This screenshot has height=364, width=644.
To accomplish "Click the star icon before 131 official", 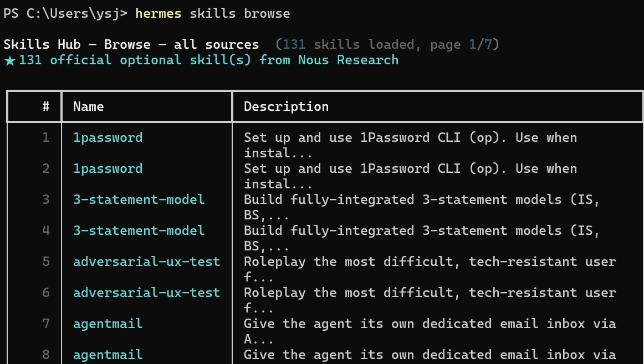I will point(10,61).
